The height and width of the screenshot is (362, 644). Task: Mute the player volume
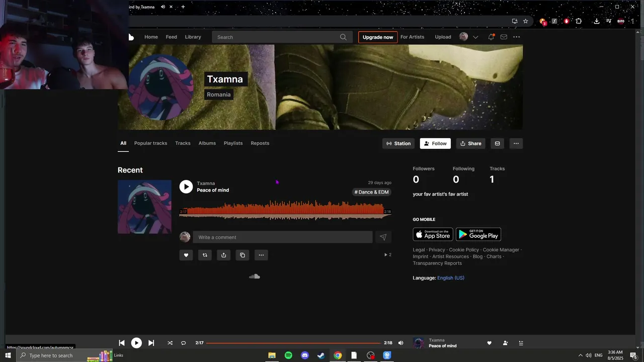coord(401,343)
